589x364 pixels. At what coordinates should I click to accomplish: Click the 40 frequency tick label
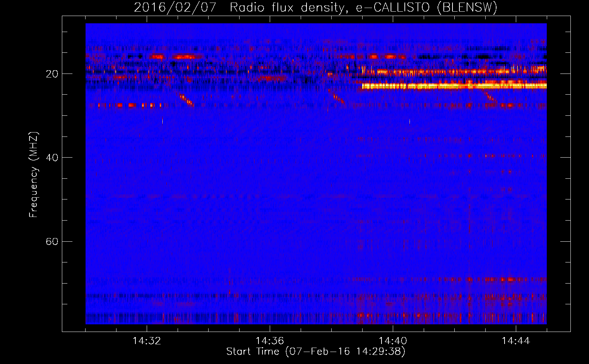[x=52, y=158]
